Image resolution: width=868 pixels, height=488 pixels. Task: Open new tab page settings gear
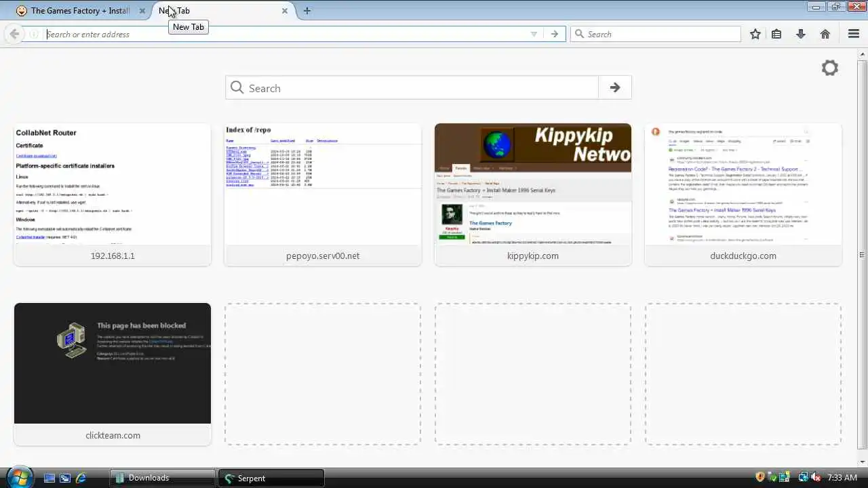tap(830, 68)
